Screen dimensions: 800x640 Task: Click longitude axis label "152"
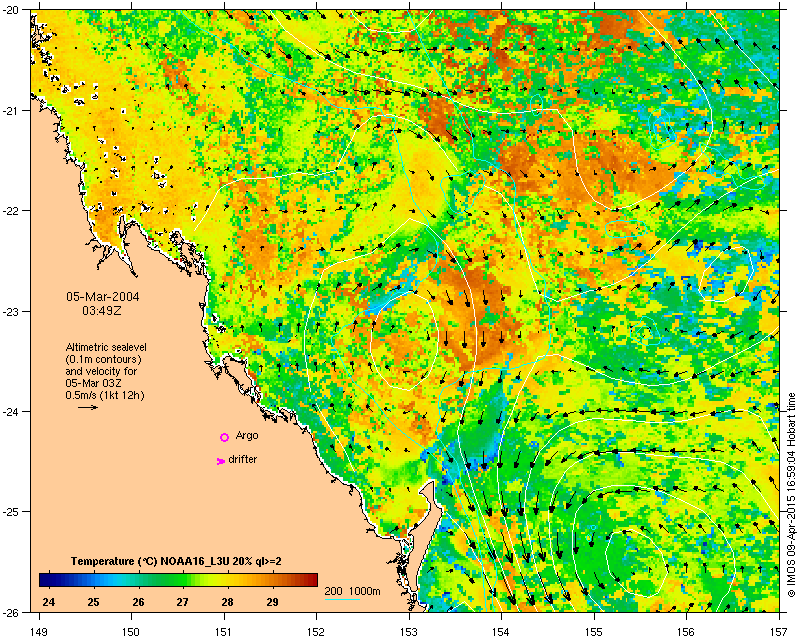tap(316, 631)
